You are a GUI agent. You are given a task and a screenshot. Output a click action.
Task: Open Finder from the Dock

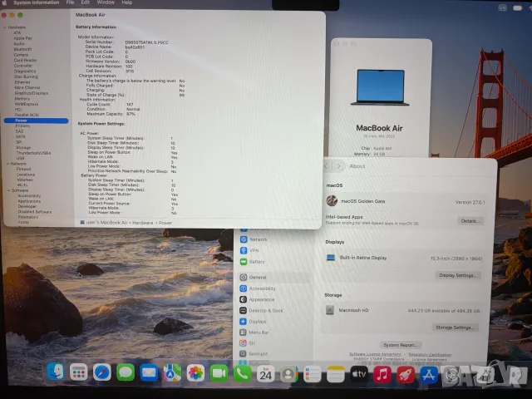tap(56, 372)
